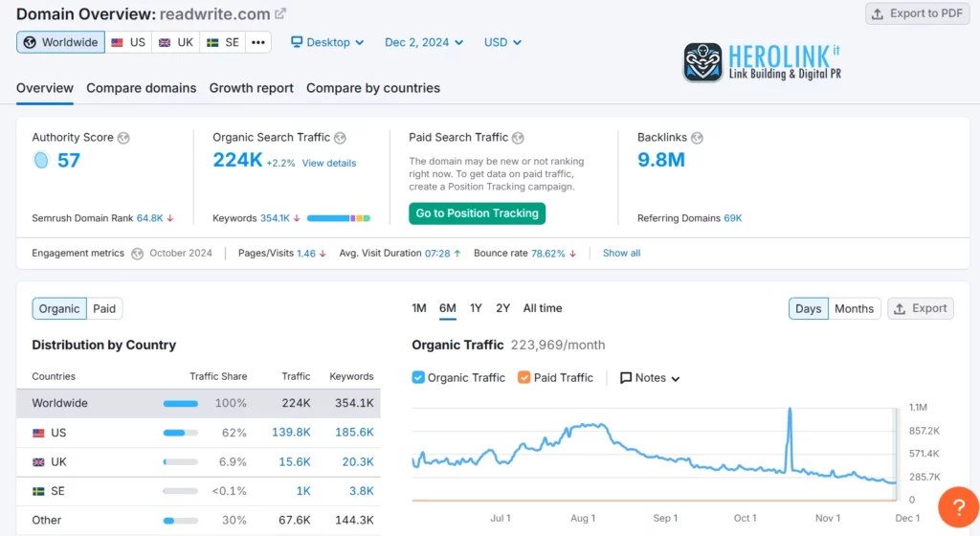The width and height of the screenshot is (980, 536).
Task: Open the Overview tab
Action: [45, 88]
